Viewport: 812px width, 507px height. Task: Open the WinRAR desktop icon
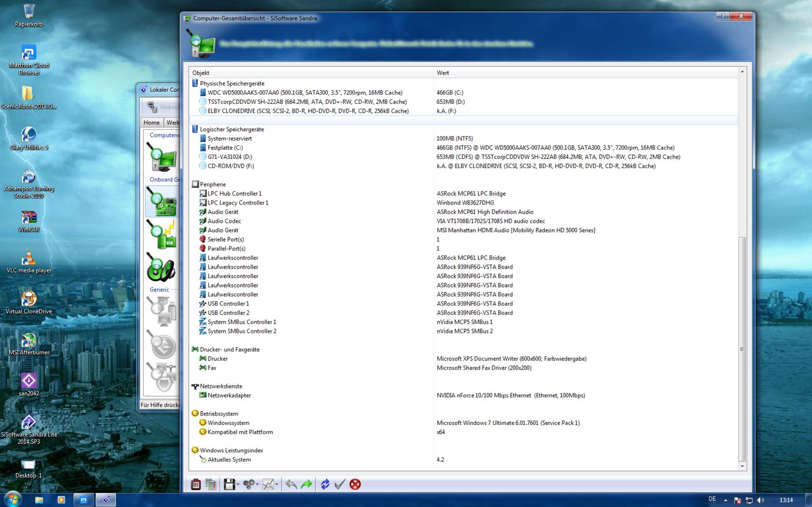(x=29, y=222)
